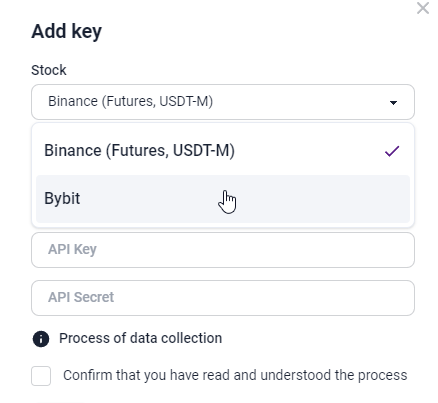This screenshot has width=438, height=403.
Task: Focus the API Key input field
Action: point(223,250)
